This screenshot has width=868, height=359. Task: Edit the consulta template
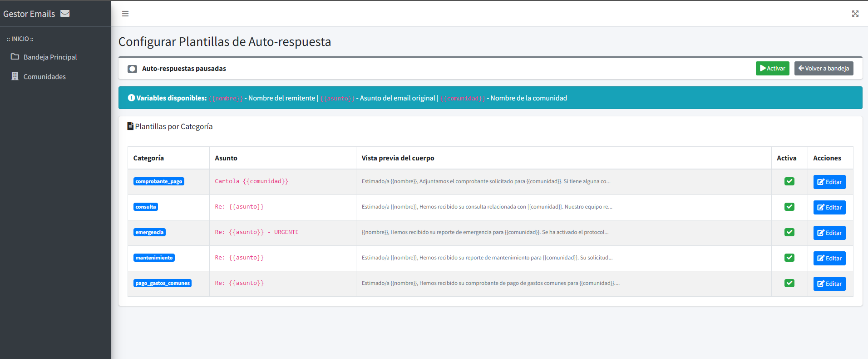click(829, 207)
